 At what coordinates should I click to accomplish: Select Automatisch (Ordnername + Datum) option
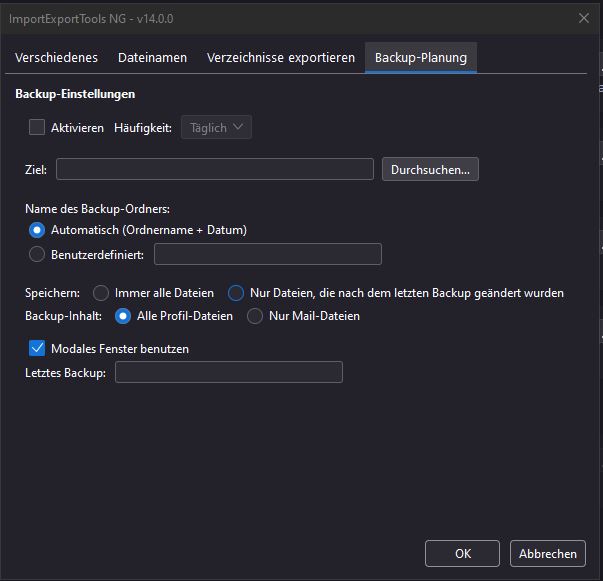pos(37,230)
